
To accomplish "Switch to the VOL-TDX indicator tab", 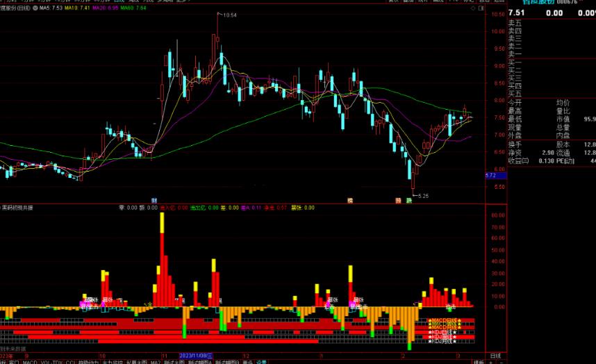I will (x=51, y=362).
